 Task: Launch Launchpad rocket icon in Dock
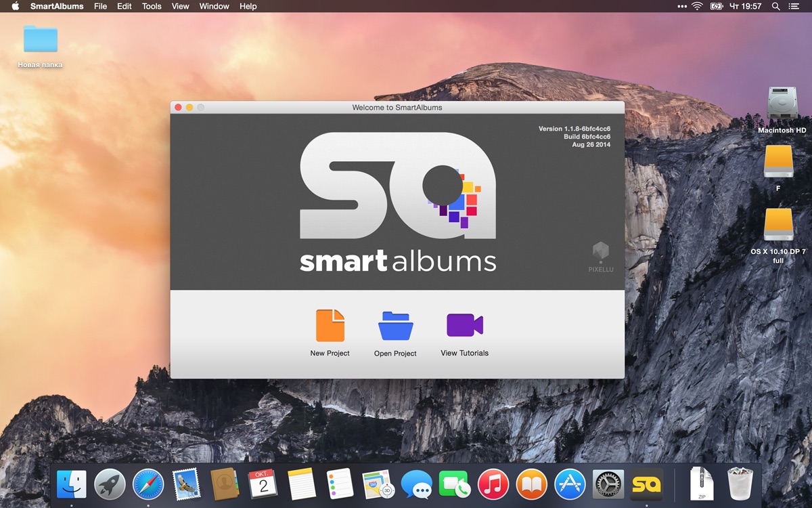[110, 484]
